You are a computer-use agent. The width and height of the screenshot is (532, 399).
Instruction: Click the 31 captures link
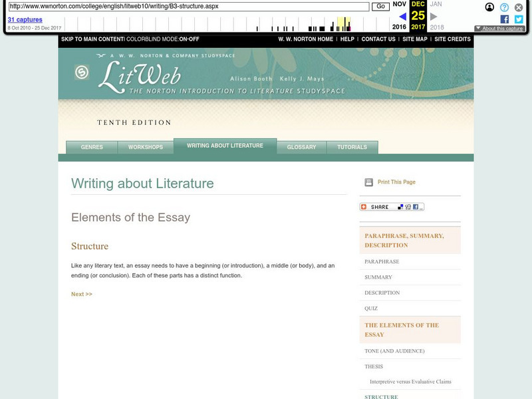tap(25, 20)
